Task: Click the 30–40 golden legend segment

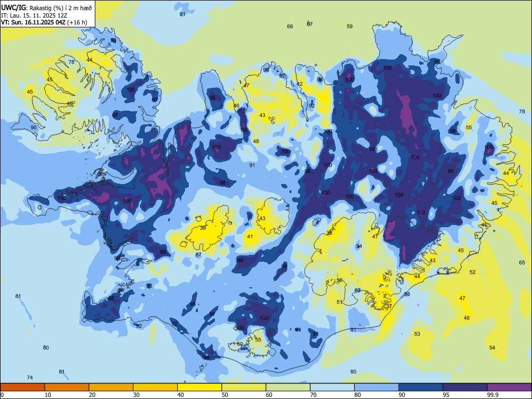Action: point(155,387)
